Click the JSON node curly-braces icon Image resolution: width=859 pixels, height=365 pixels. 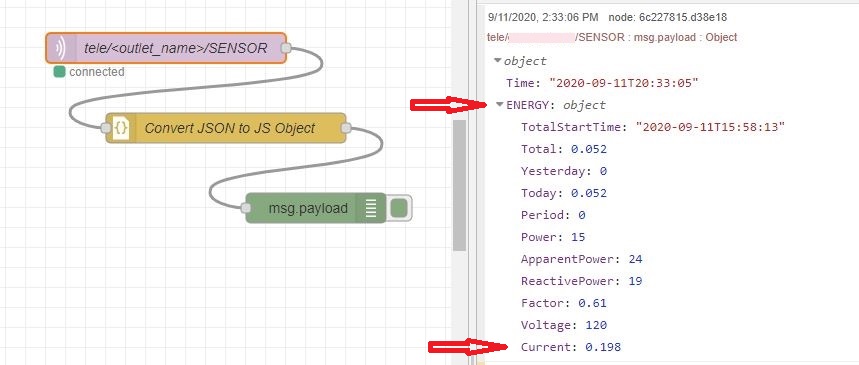click(x=121, y=128)
